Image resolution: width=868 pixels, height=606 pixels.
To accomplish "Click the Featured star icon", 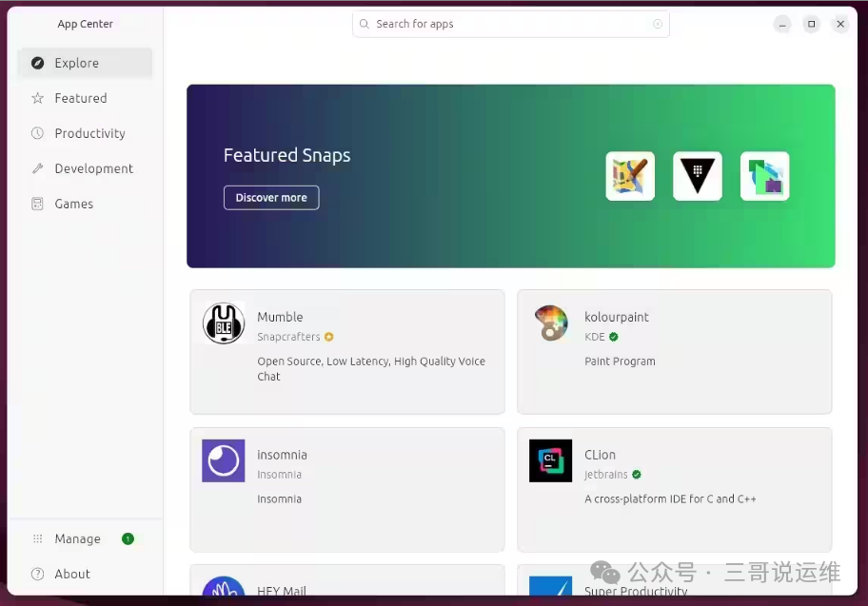I will [x=38, y=99].
